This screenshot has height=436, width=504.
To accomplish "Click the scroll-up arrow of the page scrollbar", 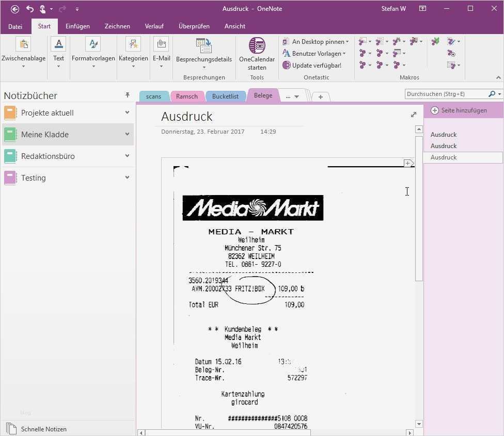I will click(x=419, y=130).
